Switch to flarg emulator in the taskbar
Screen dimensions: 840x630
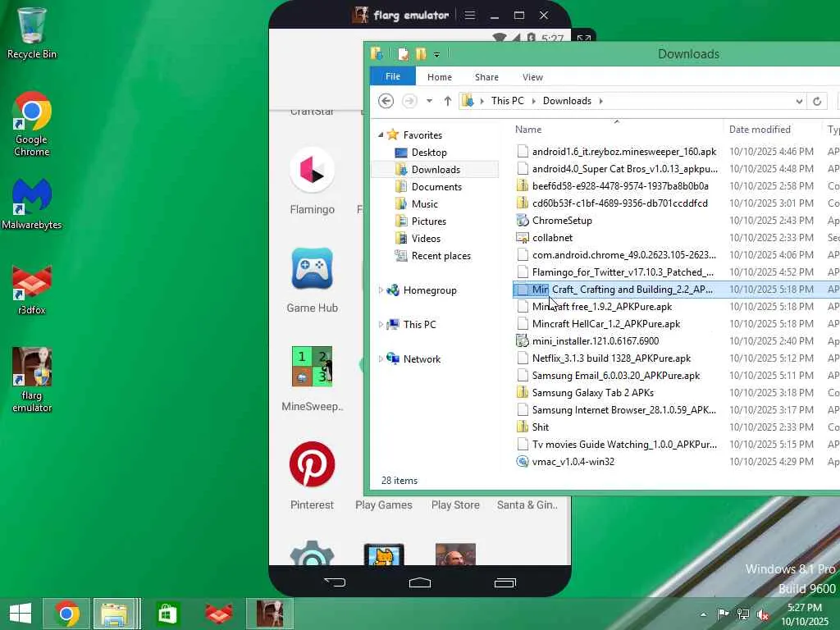pyautogui.click(x=269, y=614)
